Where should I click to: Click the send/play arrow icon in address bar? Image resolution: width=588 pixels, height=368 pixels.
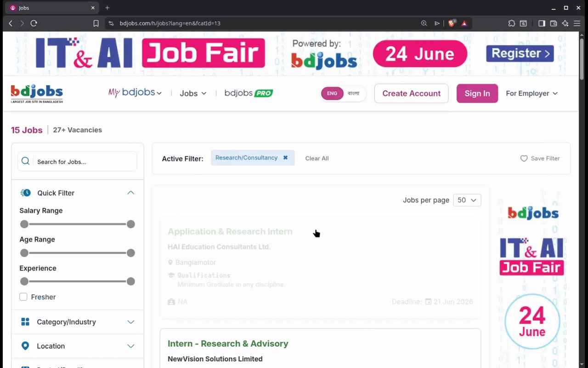437,23
